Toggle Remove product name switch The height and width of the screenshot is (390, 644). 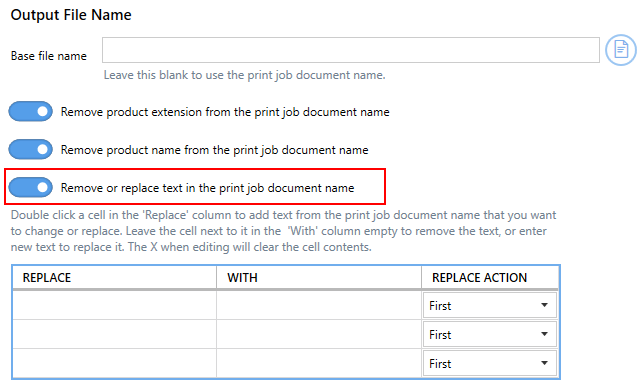(31, 149)
